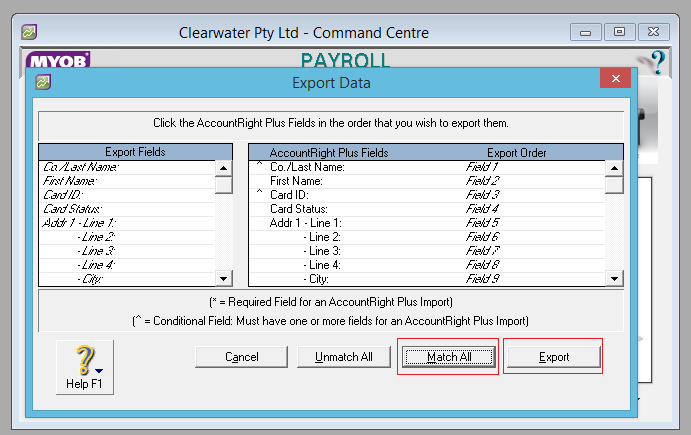The height and width of the screenshot is (435, 691).
Task: Click Co./Last Name in Export Fields list
Action: point(81,167)
